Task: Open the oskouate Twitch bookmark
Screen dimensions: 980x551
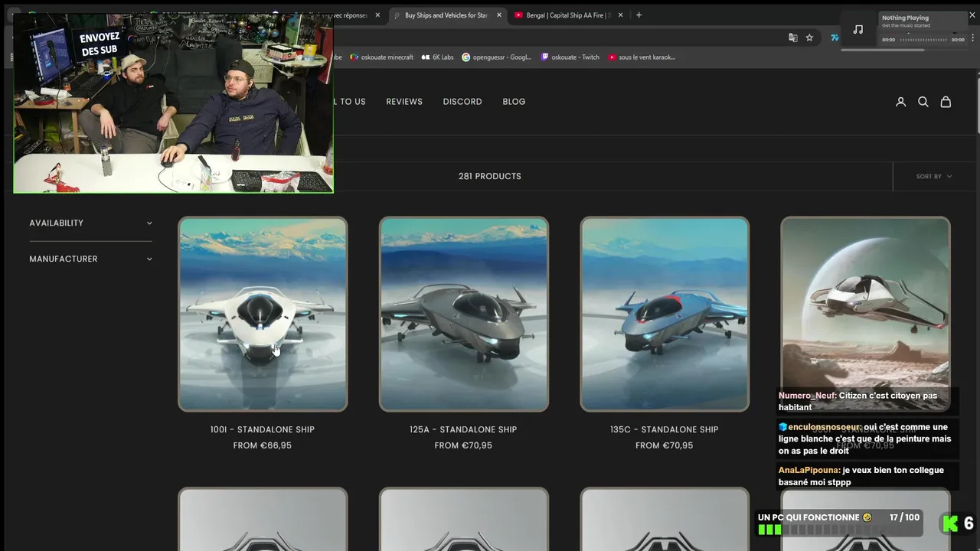Action: point(570,57)
